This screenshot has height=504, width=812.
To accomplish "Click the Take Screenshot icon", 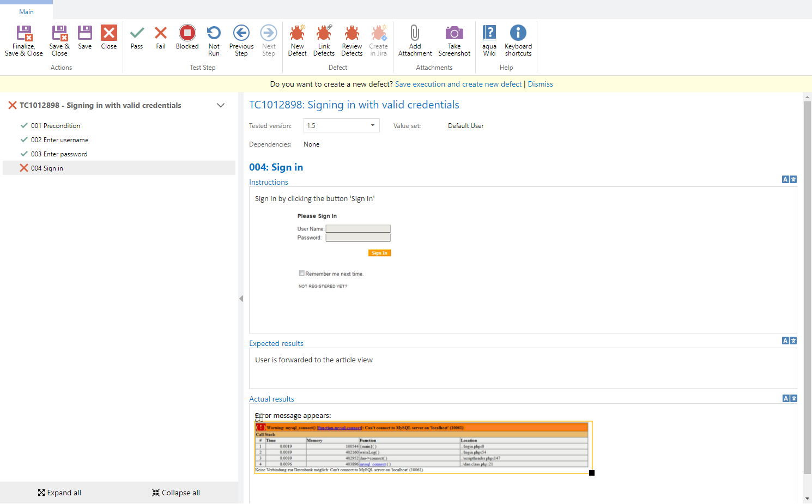I will point(454,34).
